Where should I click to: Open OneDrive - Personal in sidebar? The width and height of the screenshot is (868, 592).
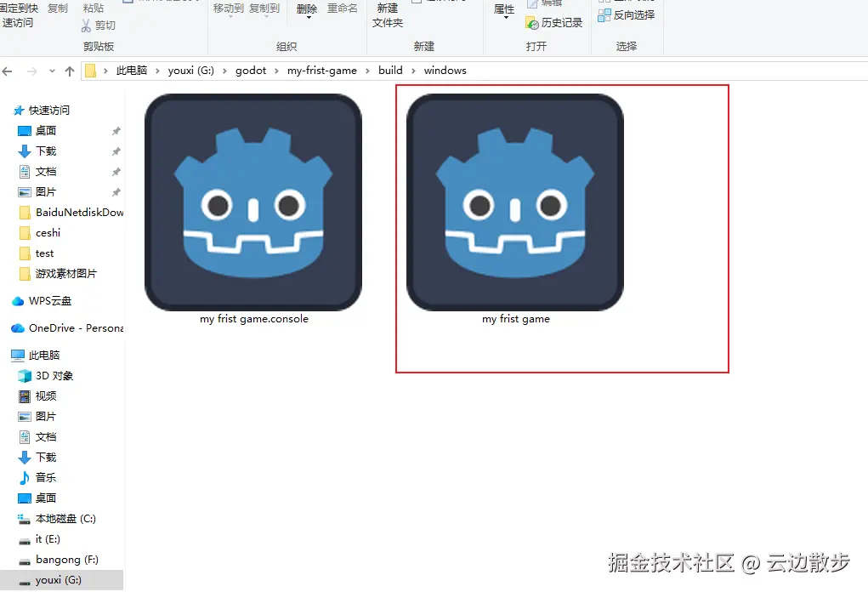pos(67,328)
